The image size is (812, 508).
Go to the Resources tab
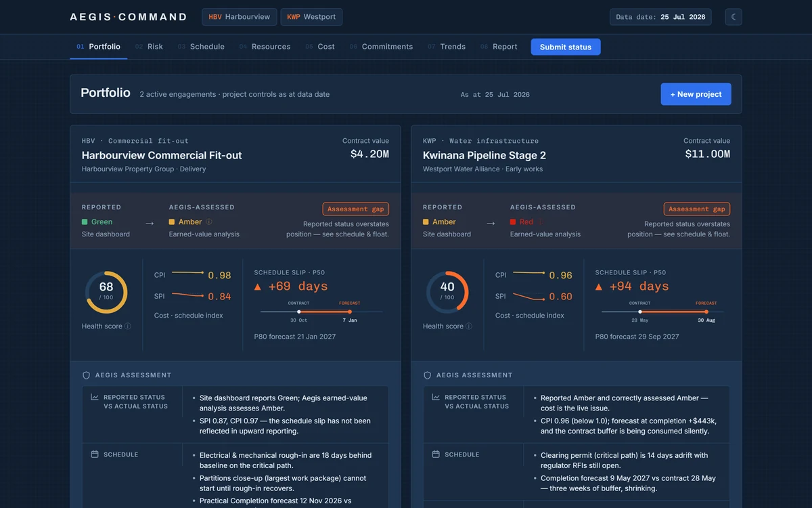tap(265, 47)
